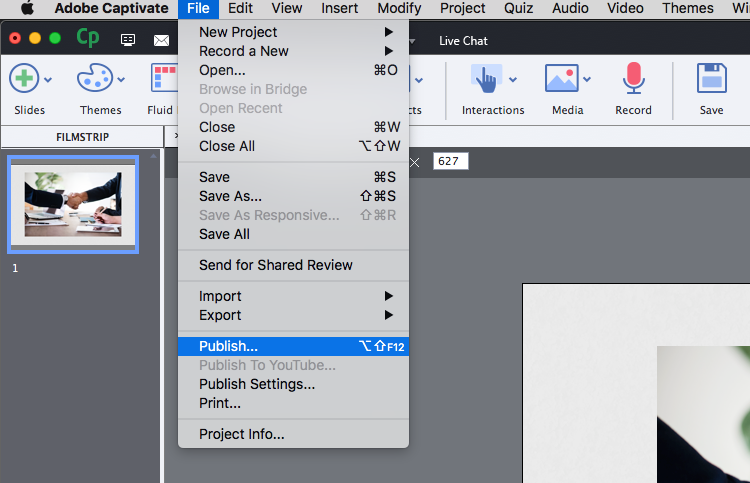This screenshot has height=483, width=750.
Task: Open the Video menu
Action: click(x=625, y=8)
